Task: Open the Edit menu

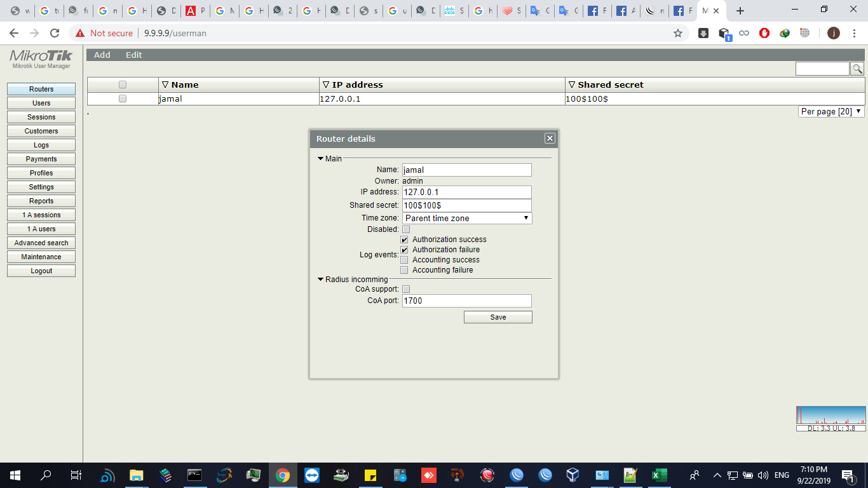Action: click(x=134, y=55)
